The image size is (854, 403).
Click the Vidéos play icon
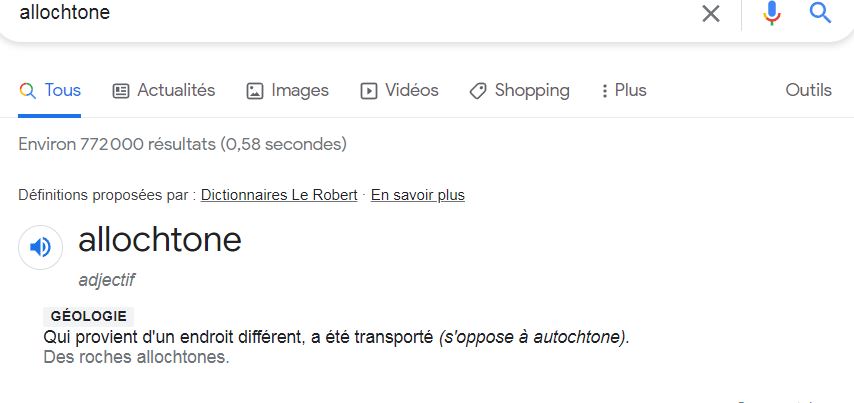369,91
